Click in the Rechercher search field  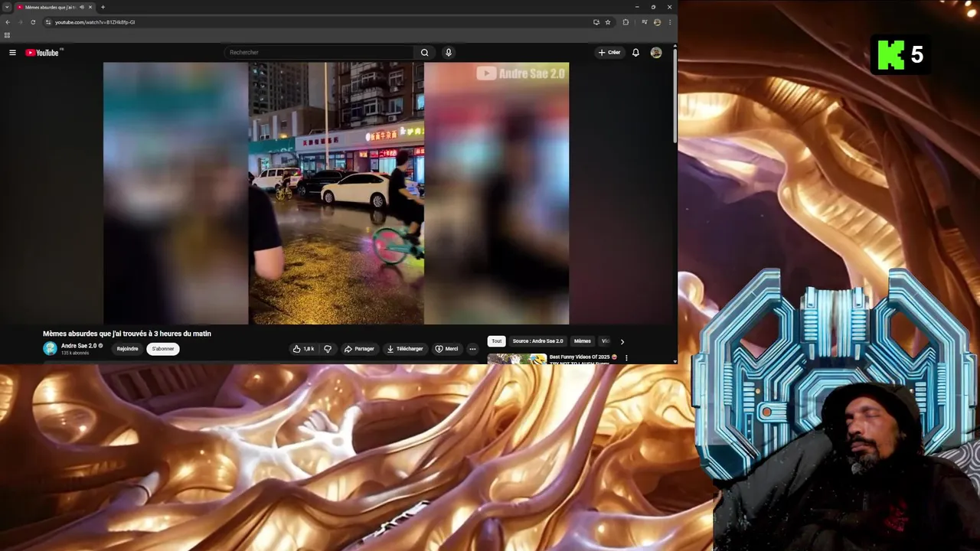[320, 53]
